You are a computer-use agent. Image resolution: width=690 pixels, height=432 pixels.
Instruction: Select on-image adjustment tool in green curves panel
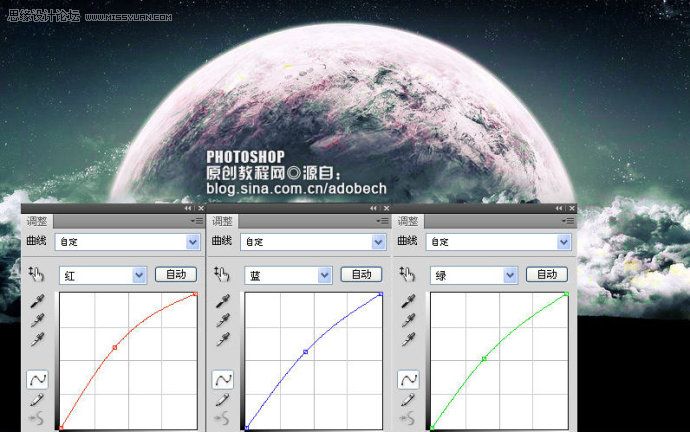coord(407,275)
